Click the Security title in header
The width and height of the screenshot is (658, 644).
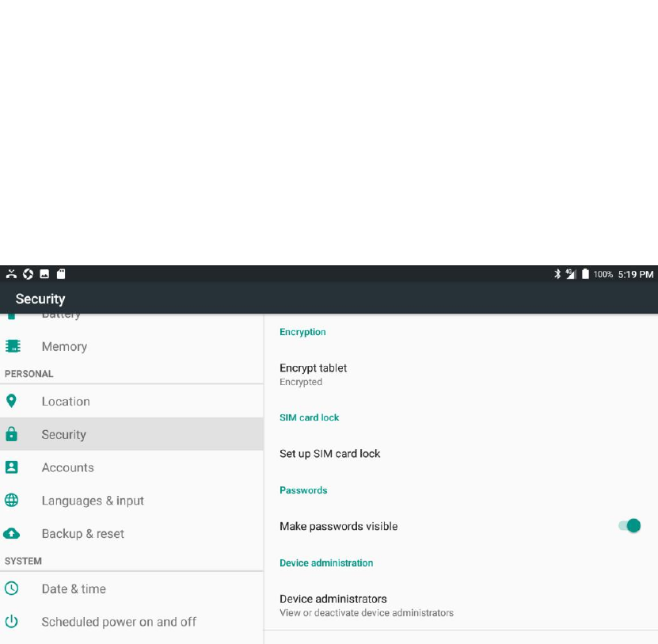pos(40,299)
